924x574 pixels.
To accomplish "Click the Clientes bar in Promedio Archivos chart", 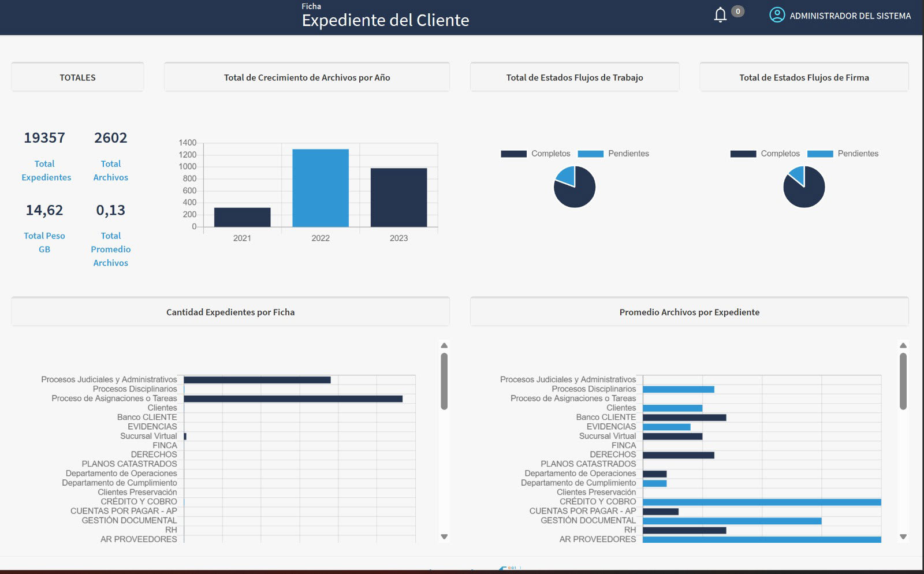I will (673, 408).
